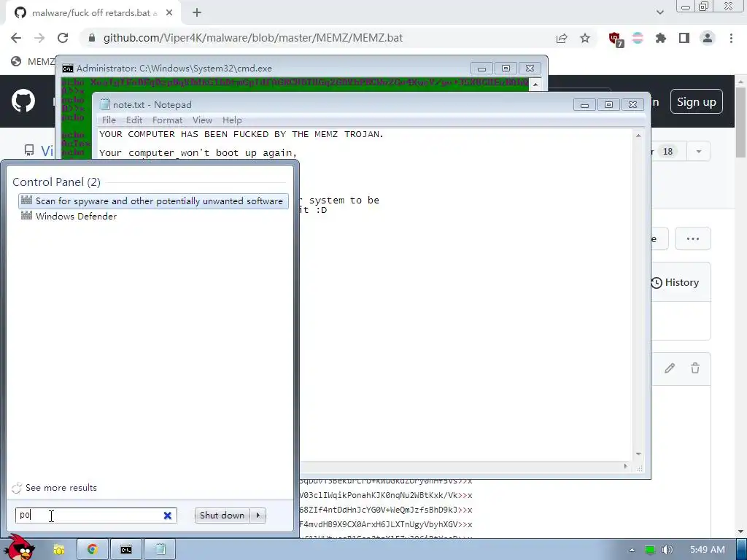The width and height of the screenshot is (747, 560).
Task: Open the Notepad View menu
Action: tap(203, 120)
